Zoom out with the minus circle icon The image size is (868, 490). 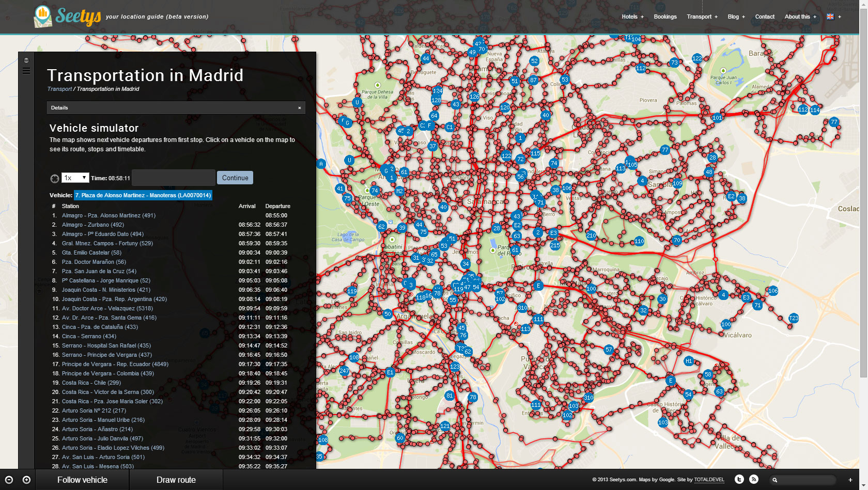coord(9,480)
